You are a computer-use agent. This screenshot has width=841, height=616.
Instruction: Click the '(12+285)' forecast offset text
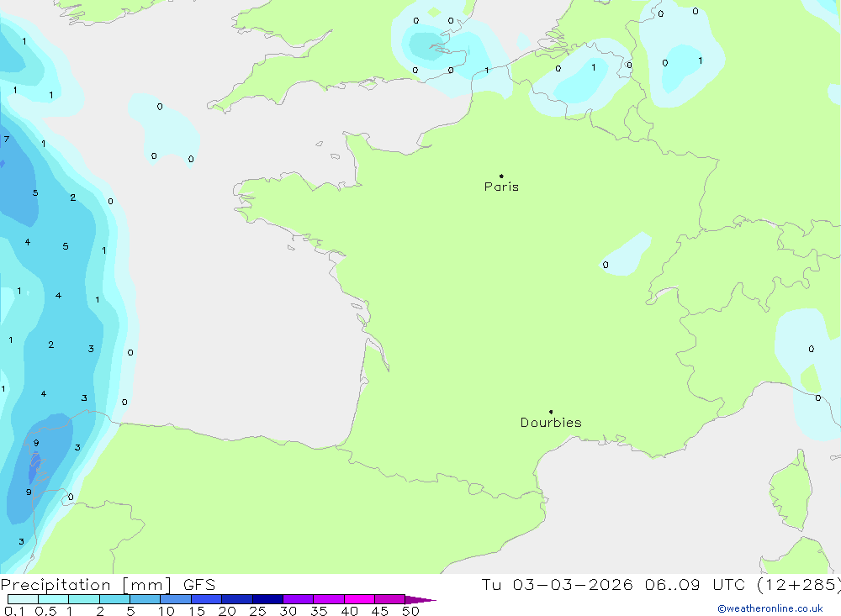(799, 585)
